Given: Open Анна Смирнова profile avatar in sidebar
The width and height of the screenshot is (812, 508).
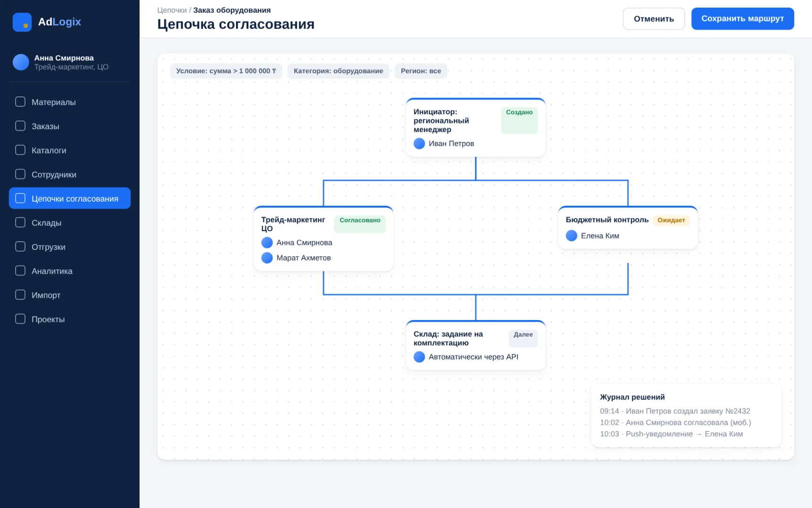Looking at the screenshot, I should point(21,62).
